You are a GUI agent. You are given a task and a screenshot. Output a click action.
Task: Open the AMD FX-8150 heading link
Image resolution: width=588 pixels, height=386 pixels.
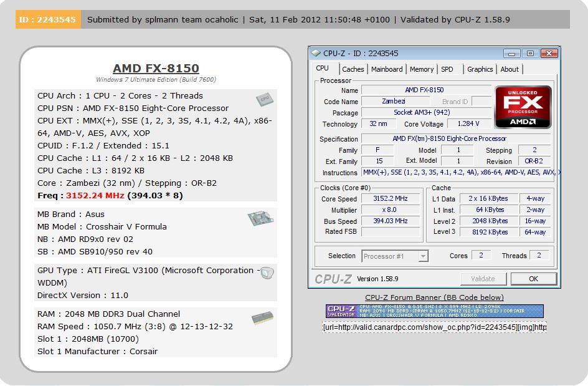pyautogui.click(x=156, y=69)
